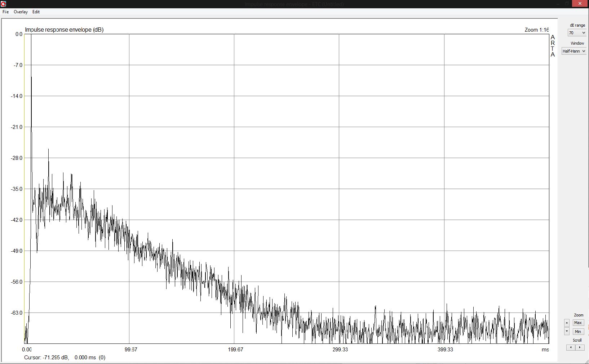This screenshot has width=589, height=364.
Task: Click the resize grip at window corner
Action: pyautogui.click(x=586, y=361)
